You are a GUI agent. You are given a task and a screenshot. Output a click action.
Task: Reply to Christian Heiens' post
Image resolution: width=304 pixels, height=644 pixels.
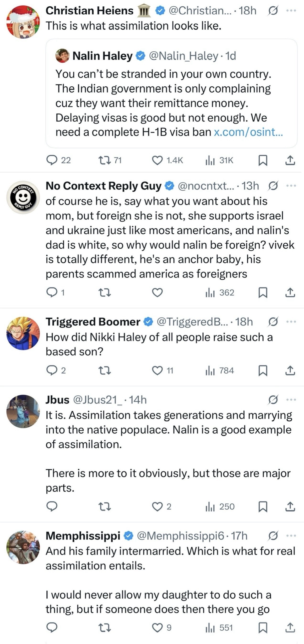pos(52,160)
